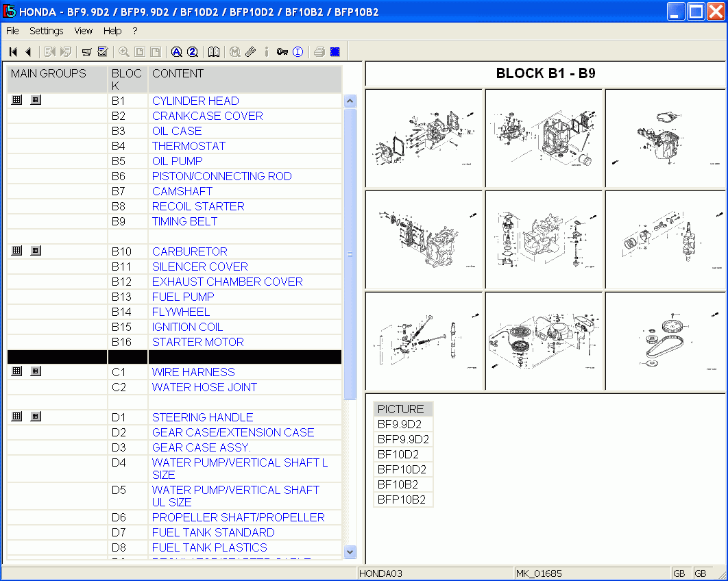Click the page icon just left of A-search
Viewport: 728px width, 581px height.
coord(156,52)
